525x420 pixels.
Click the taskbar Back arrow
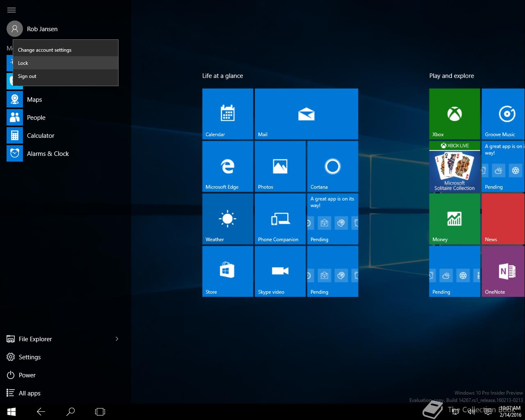41,411
